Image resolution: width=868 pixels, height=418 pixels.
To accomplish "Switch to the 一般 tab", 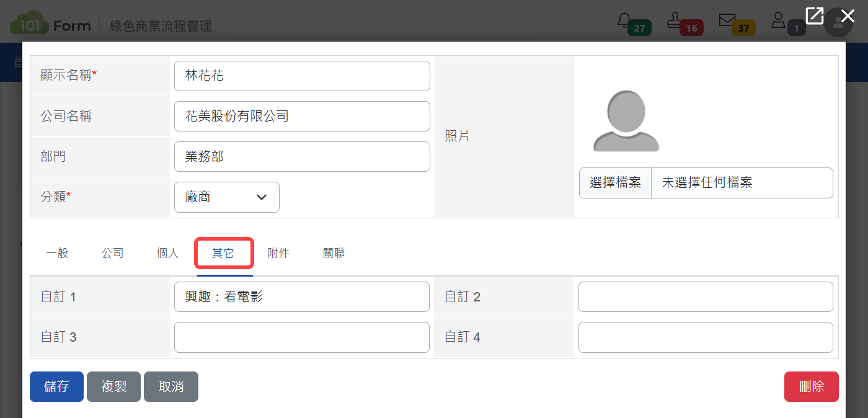I will [x=57, y=253].
